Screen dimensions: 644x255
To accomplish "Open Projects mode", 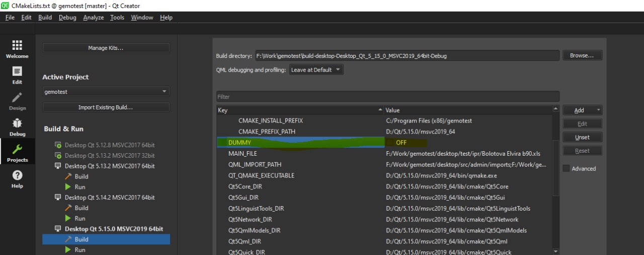I will [17, 153].
